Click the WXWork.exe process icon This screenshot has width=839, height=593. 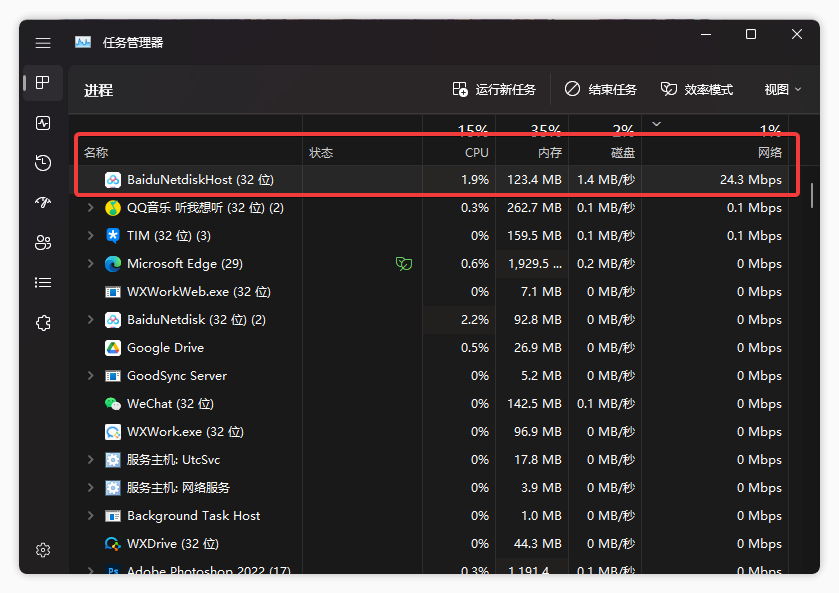(x=112, y=432)
